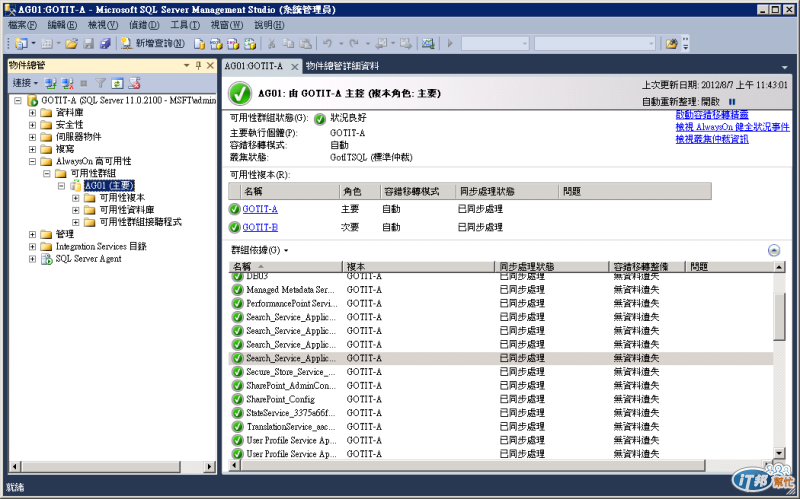Click the Open File folder icon
This screenshot has height=499, width=800.
coord(72,44)
